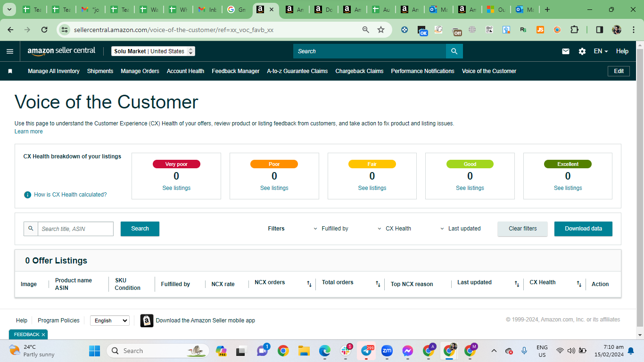
Task: Click the Download data button
Action: 584,229
